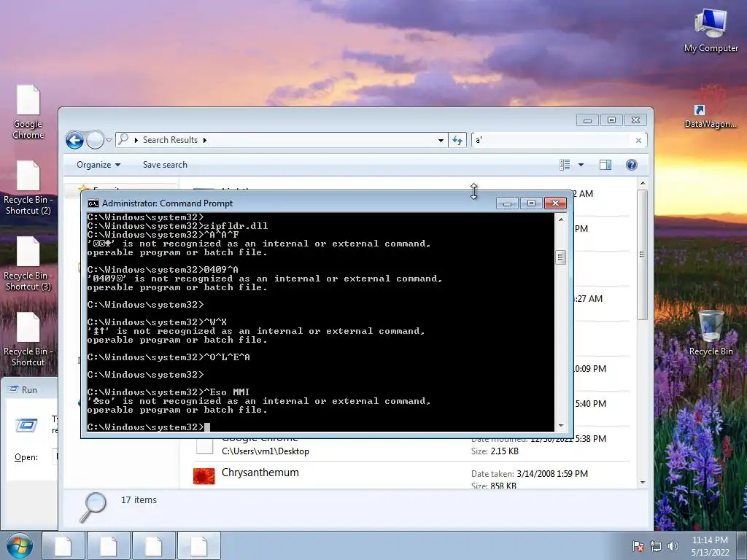Click the Explorer vertical scrollbar thumb

(642, 254)
